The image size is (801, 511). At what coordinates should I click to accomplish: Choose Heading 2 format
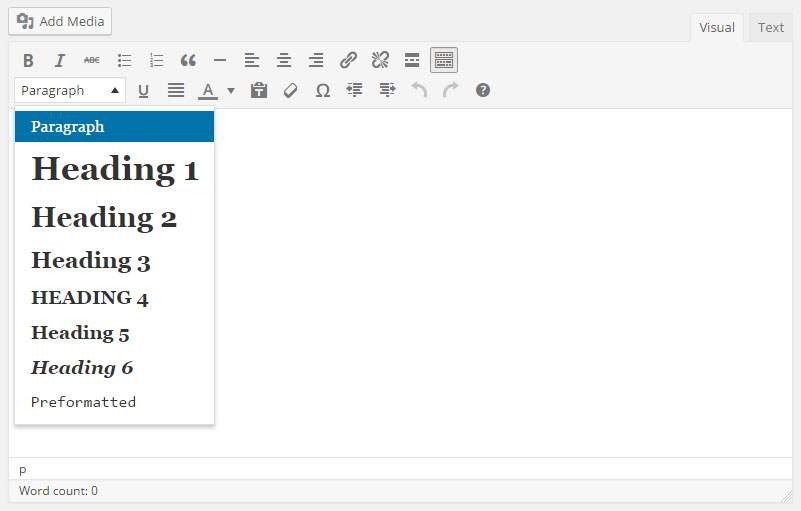(114, 217)
